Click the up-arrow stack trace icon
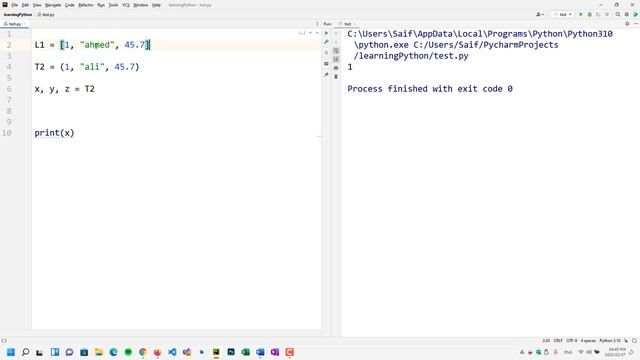The width and height of the screenshot is (640, 360). (x=336, y=33)
